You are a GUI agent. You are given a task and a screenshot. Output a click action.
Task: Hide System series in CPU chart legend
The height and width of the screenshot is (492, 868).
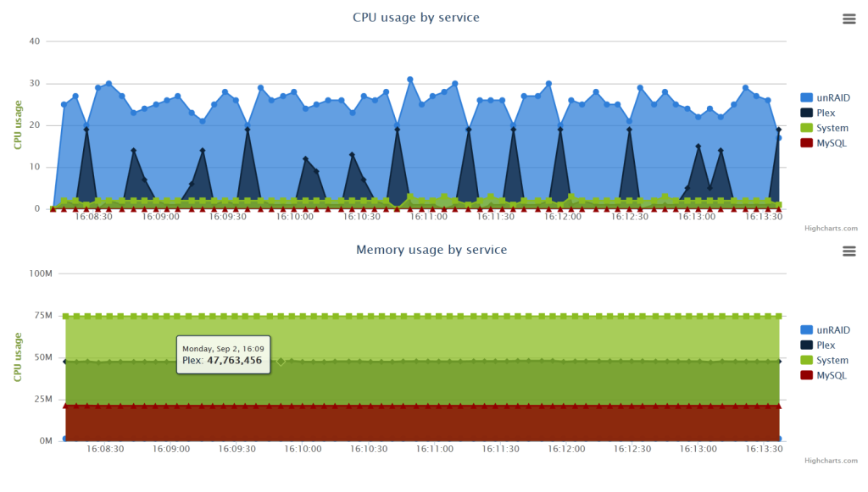[832, 128]
